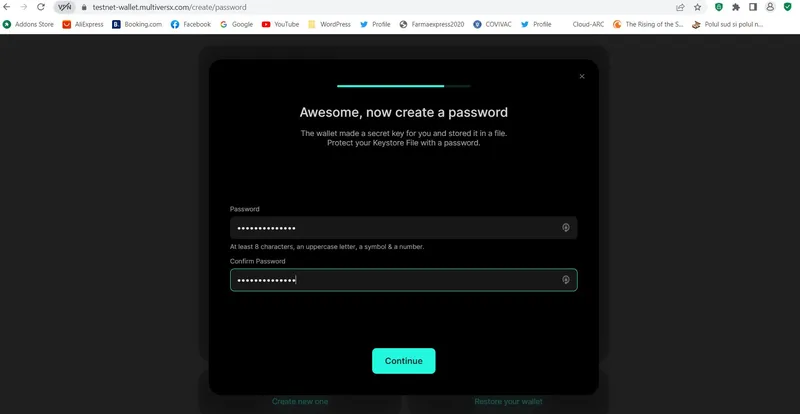Click the wallet setup progress bar
This screenshot has height=414, width=800.
click(404, 86)
